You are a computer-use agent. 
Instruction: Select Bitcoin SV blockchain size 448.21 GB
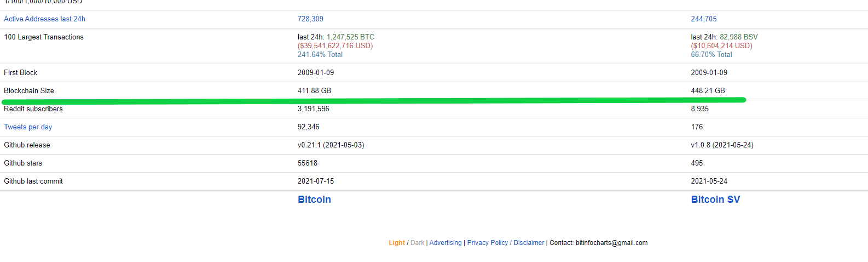708,90
